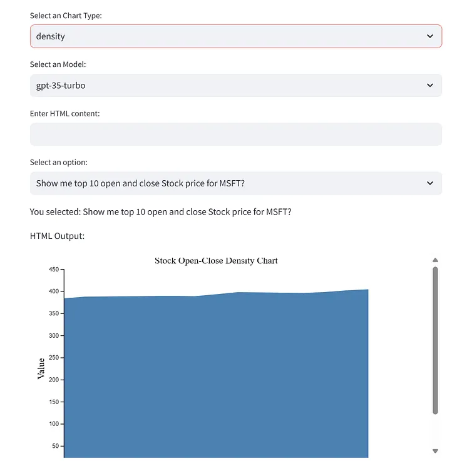
Task: Click the 450 tick on the y-axis
Action: [54, 269]
